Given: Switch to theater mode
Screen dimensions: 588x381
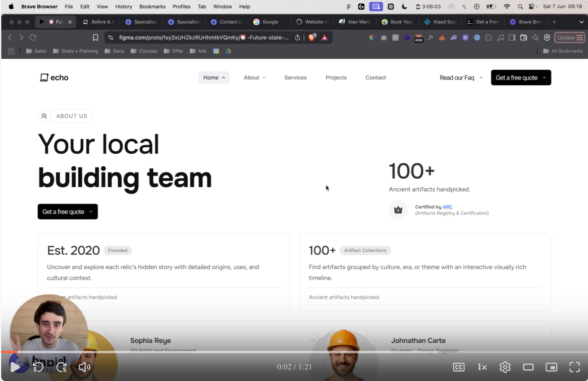Looking at the screenshot, I should point(528,367).
